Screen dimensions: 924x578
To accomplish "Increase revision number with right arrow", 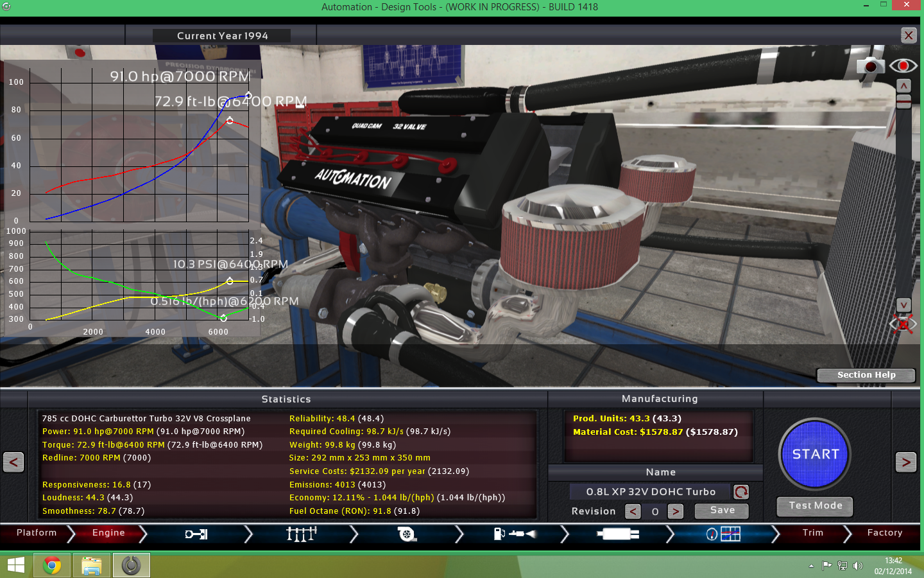I will (675, 511).
